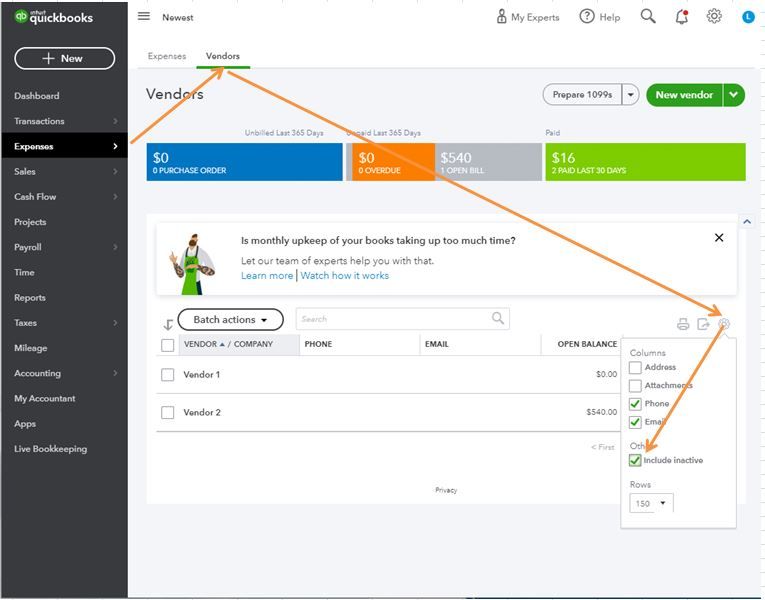Click the + New button
The image size is (765, 600).
(64, 59)
